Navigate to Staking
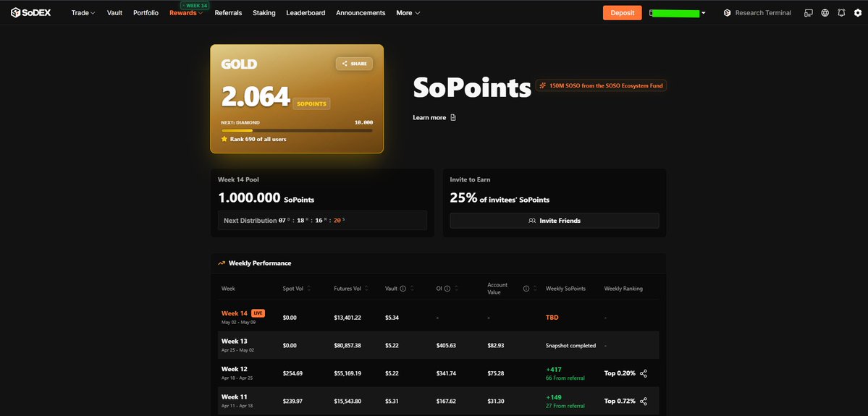The width and height of the screenshot is (868, 416). [x=264, y=13]
